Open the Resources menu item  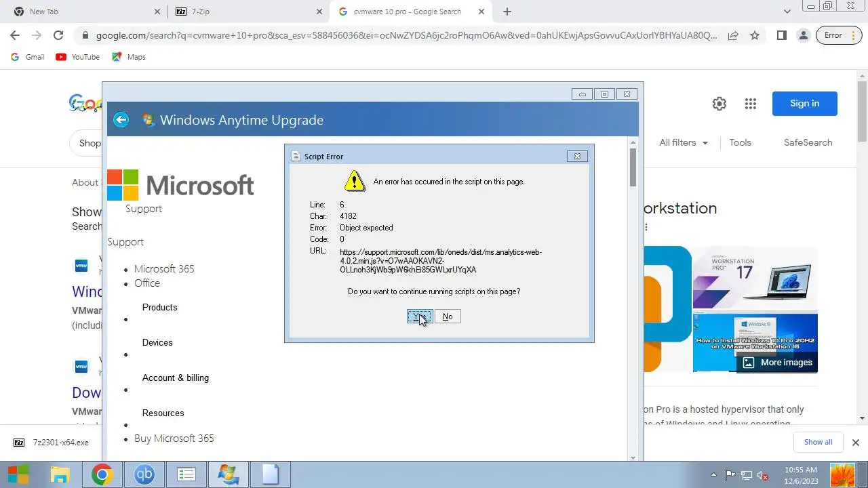pyautogui.click(x=163, y=413)
